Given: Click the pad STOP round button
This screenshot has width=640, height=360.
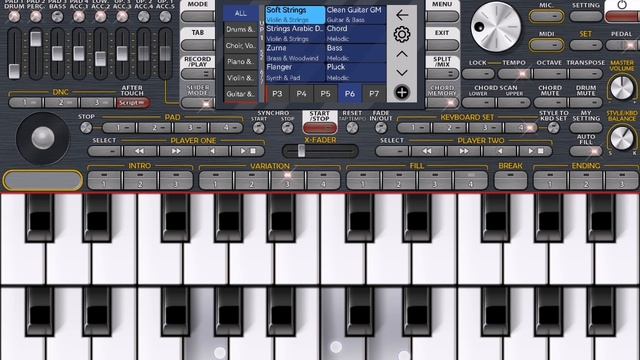Looking at the screenshot, I should pos(86,128).
